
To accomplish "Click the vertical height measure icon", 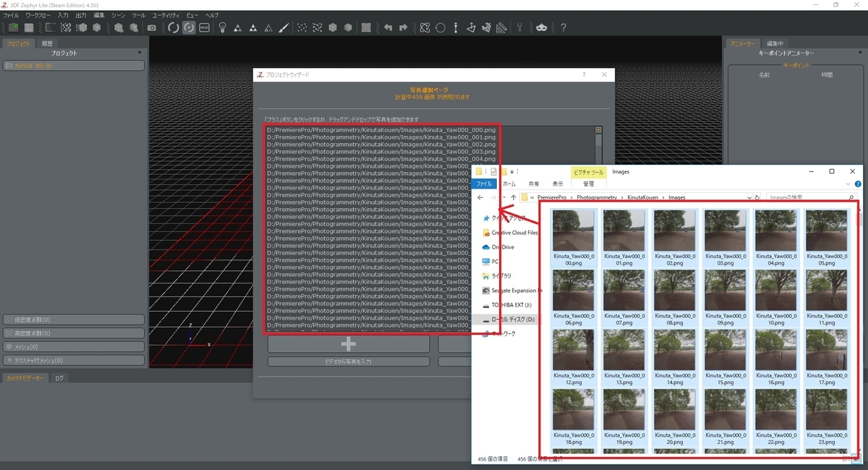I will click(456, 27).
